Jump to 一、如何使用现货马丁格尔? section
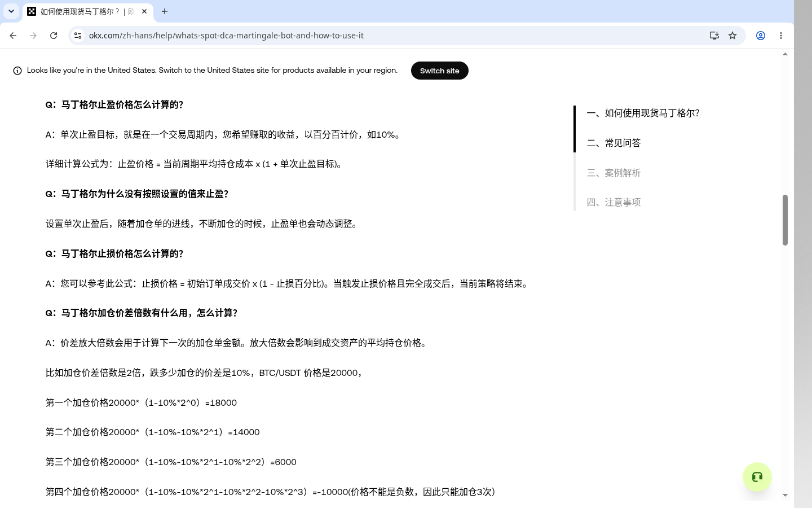The width and height of the screenshot is (812, 508). tap(643, 113)
